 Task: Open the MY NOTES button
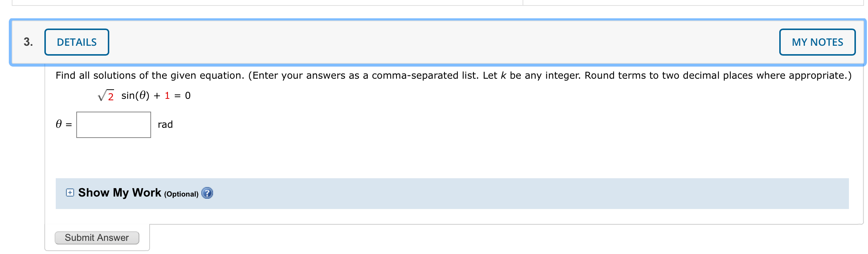pyautogui.click(x=817, y=42)
